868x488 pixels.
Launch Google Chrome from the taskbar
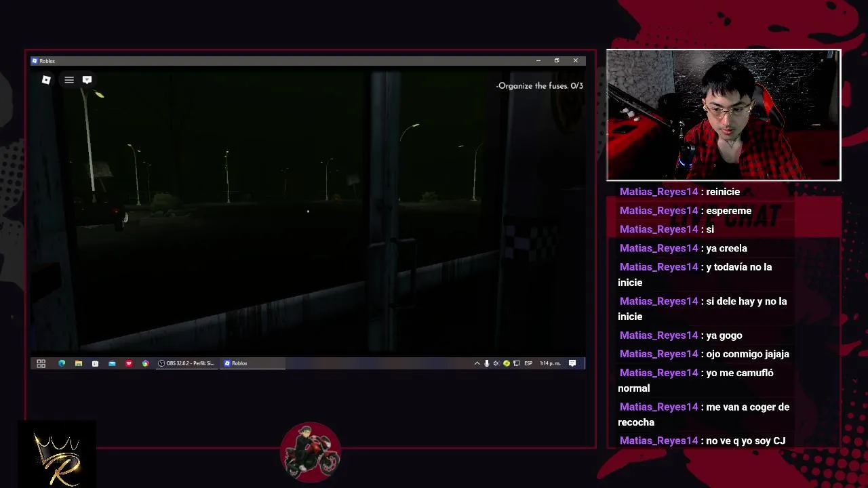145,363
